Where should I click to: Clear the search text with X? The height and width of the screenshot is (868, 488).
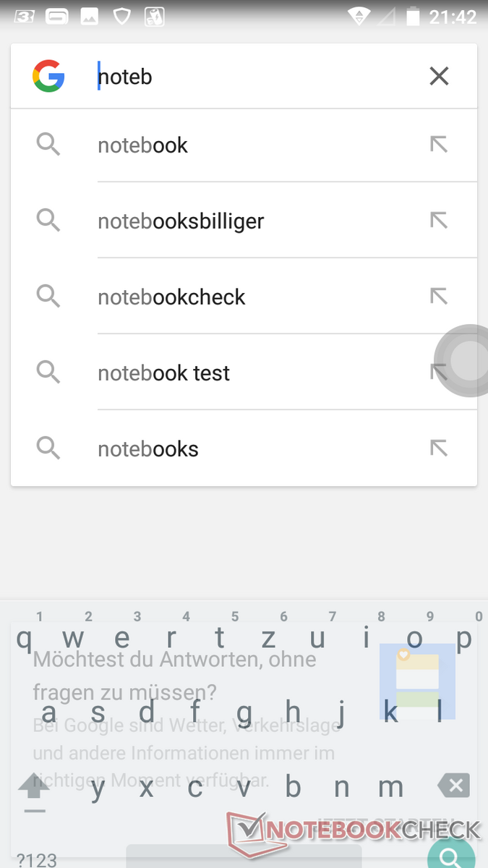(x=439, y=76)
